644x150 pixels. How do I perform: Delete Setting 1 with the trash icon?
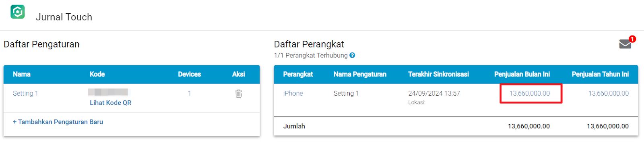coord(239,94)
